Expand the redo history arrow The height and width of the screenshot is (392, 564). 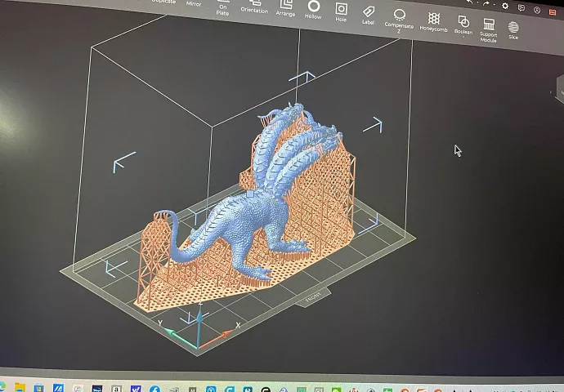click(x=495, y=5)
